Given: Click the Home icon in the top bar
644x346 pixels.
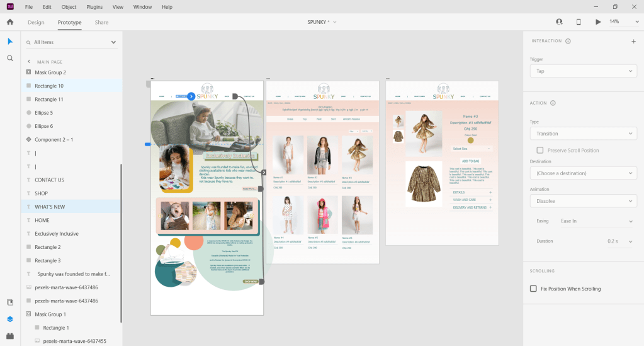Looking at the screenshot, I should (10, 22).
